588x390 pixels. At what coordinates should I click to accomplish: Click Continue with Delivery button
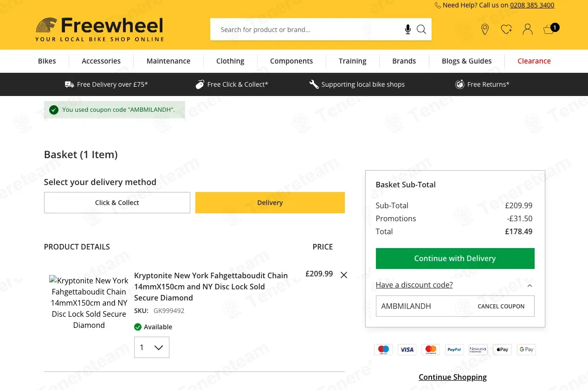tap(455, 258)
